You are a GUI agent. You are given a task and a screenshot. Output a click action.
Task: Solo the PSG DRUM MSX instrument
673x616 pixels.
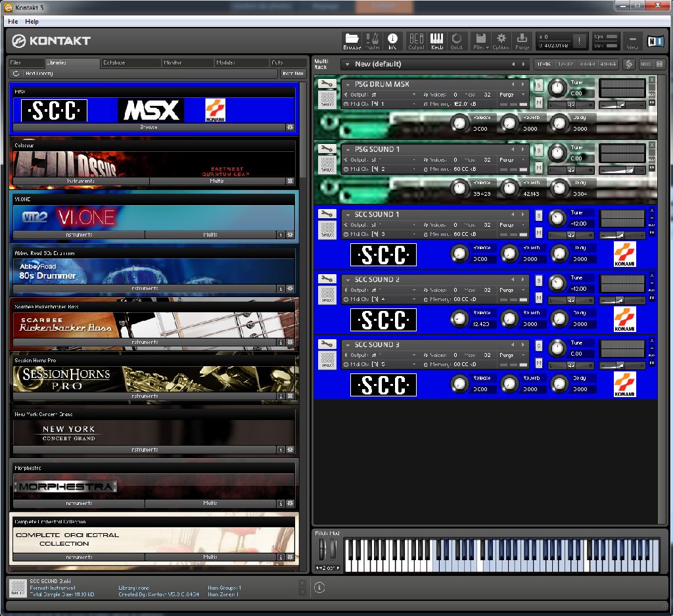pyautogui.click(x=539, y=85)
